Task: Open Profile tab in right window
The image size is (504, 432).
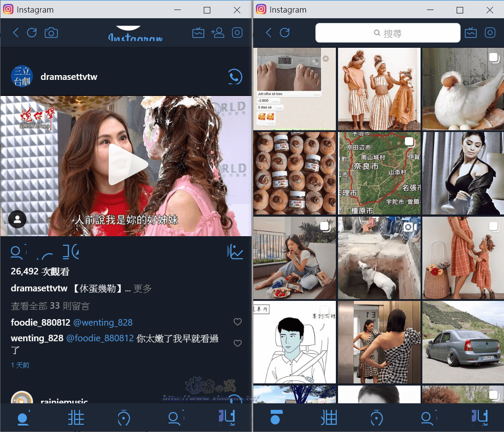Action: (480, 418)
